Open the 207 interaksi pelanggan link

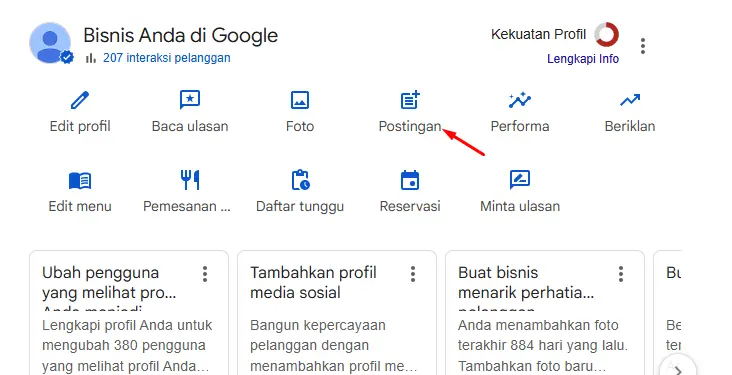tap(167, 58)
